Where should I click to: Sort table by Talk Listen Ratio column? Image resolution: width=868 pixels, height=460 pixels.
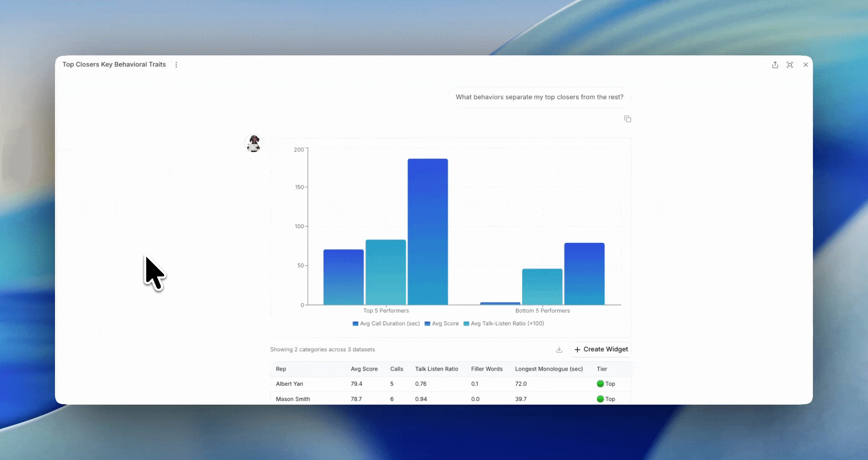[x=437, y=369]
